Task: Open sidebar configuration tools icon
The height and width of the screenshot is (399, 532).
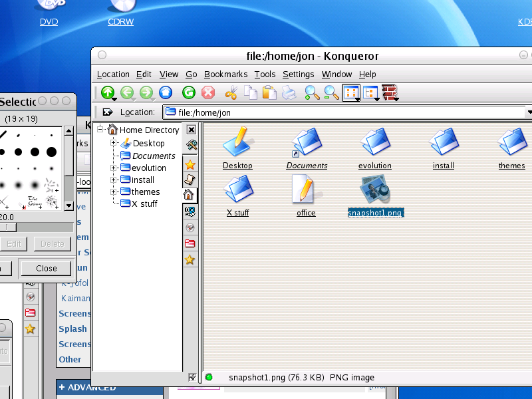Action: click(192, 145)
